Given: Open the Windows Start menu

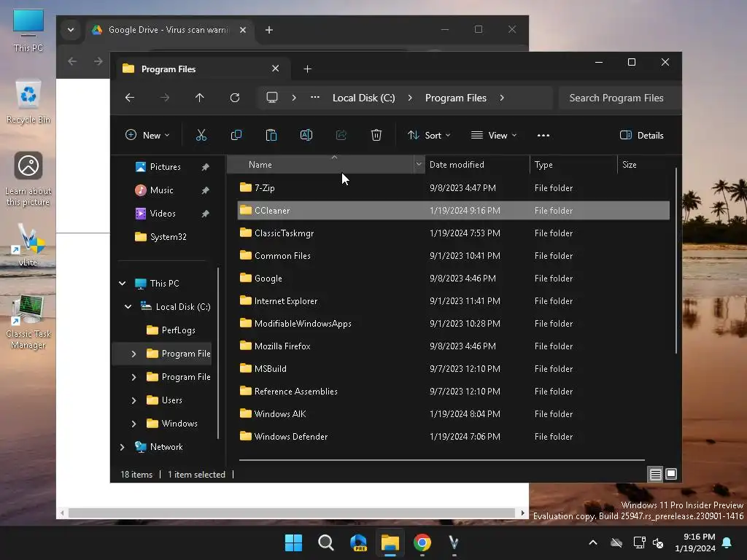Looking at the screenshot, I should click(293, 542).
